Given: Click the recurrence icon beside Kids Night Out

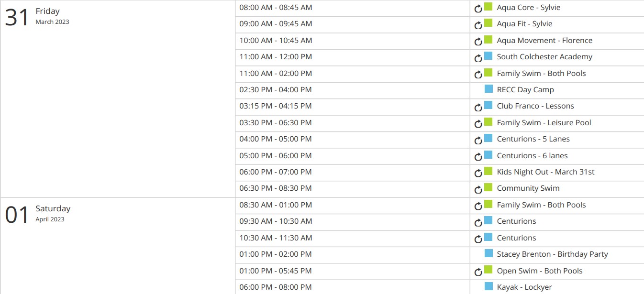Looking at the screenshot, I should pyautogui.click(x=478, y=173).
